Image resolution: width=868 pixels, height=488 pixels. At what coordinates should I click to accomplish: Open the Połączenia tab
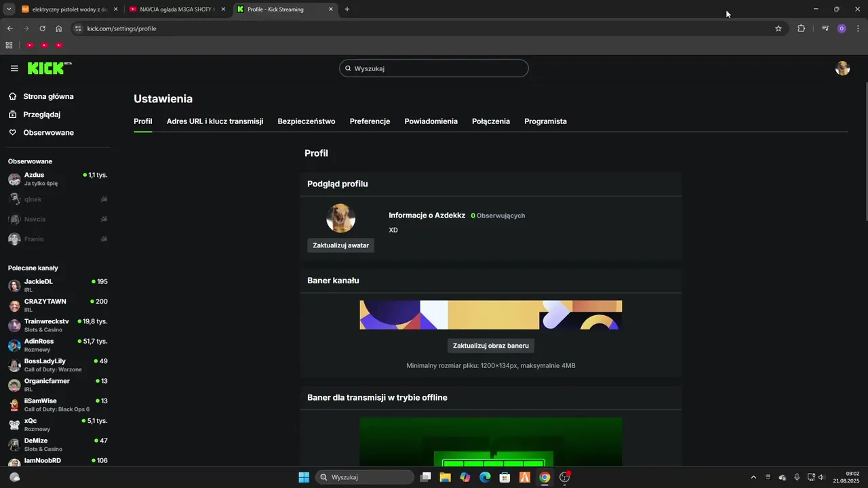[x=491, y=121]
